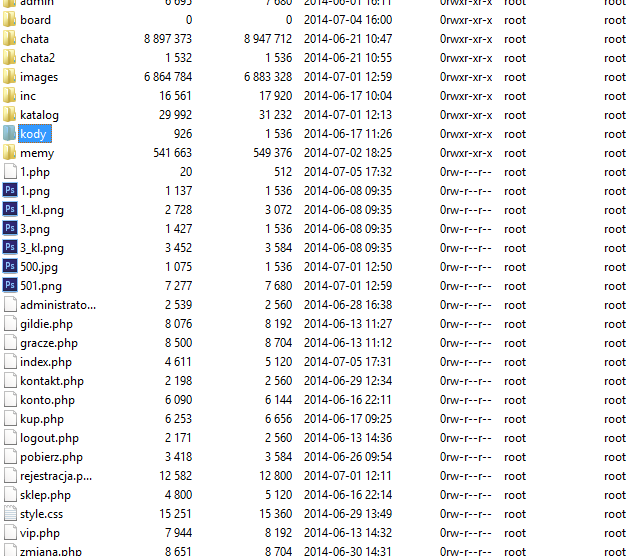Click the highlighted kody folder name
Image resolution: width=634 pixels, height=556 pixels.
tap(34, 134)
